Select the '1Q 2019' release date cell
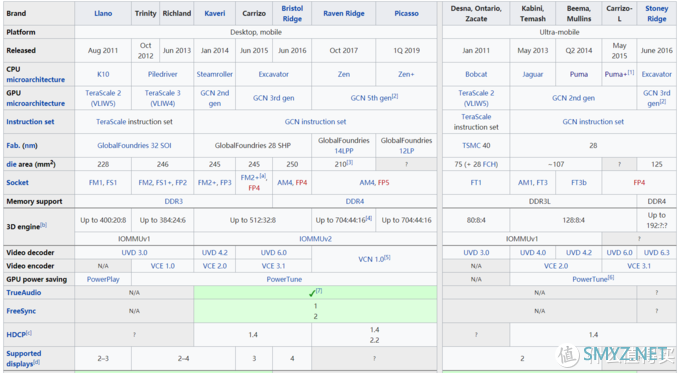 tap(406, 50)
